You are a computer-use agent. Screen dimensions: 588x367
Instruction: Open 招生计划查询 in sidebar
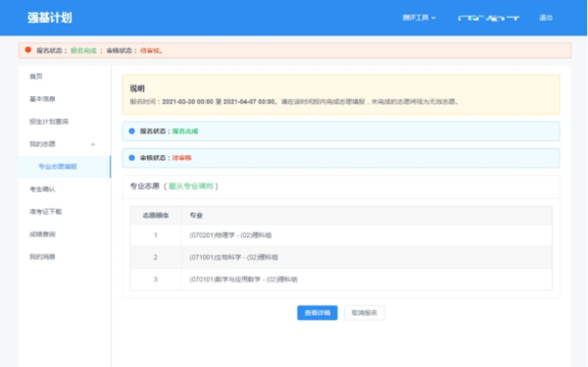click(x=49, y=122)
